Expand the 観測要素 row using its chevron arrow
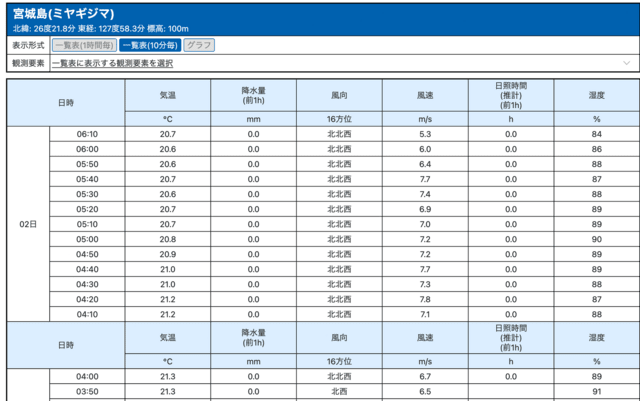The width and height of the screenshot is (640, 401). [x=626, y=63]
